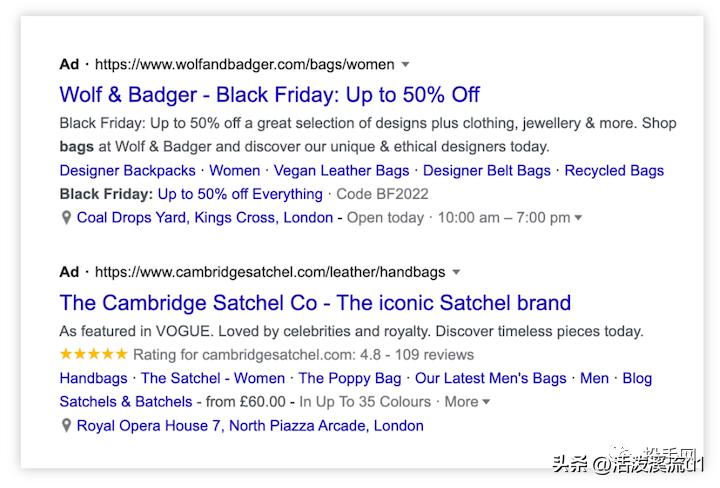Open The Poppy Bag sitelink

(349, 378)
